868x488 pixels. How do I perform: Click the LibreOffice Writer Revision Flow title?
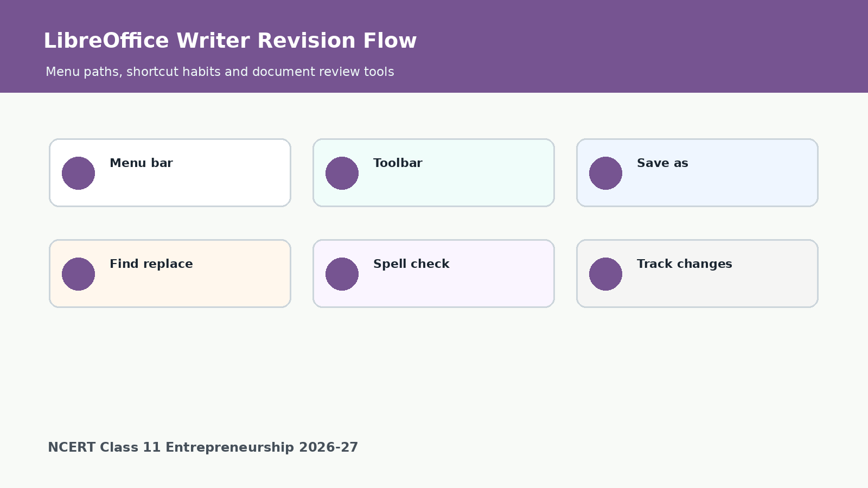click(x=230, y=41)
